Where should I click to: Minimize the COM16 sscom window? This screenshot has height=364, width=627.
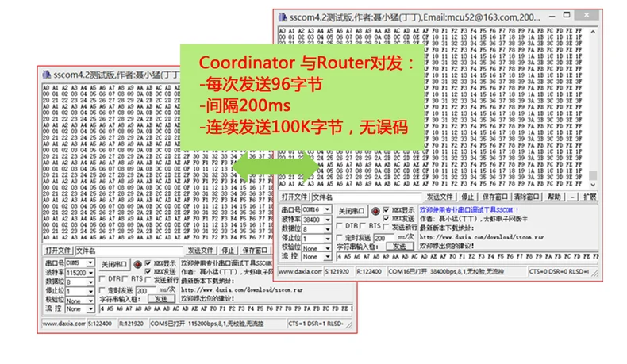coord(552,17)
